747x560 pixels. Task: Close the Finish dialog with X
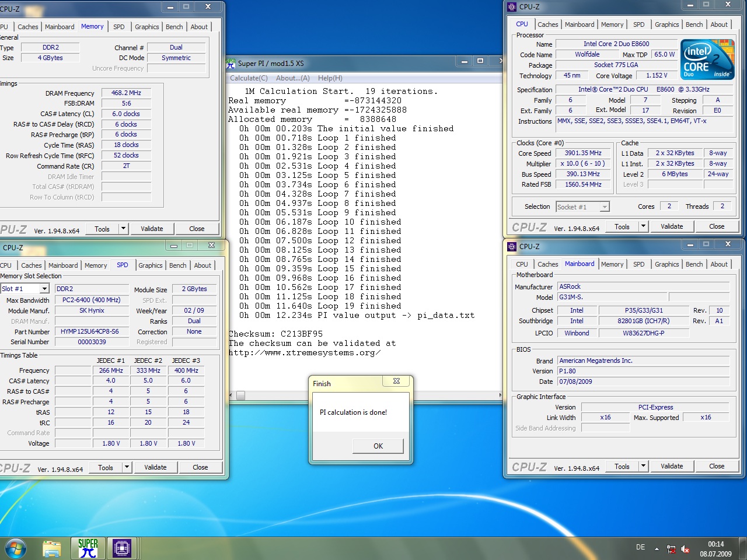point(397,381)
